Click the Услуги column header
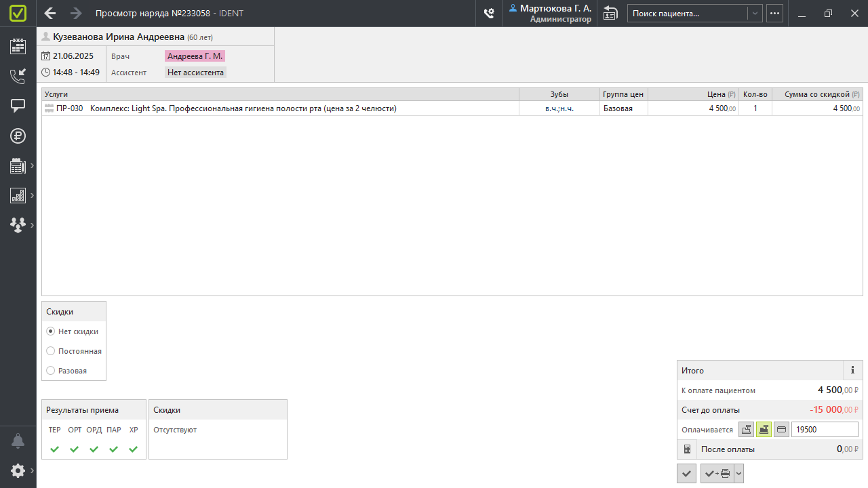Screen dimensions: 868x488 click(x=280, y=94)
